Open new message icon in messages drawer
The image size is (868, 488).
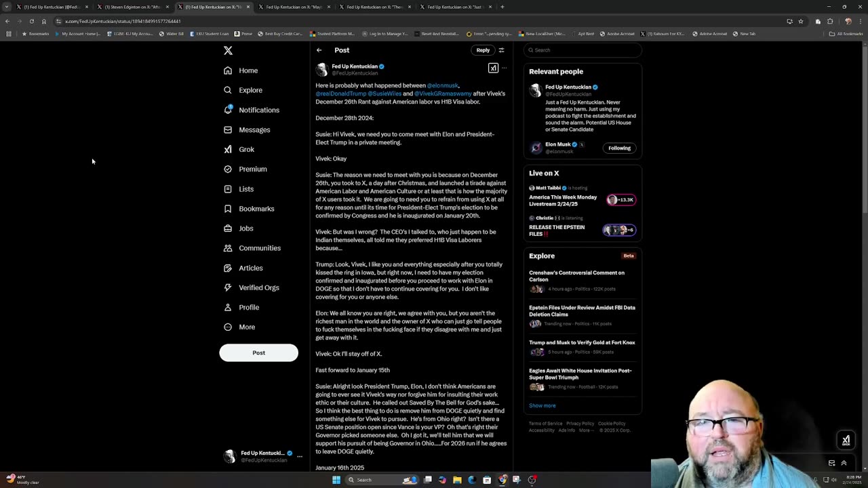(831, 463)
